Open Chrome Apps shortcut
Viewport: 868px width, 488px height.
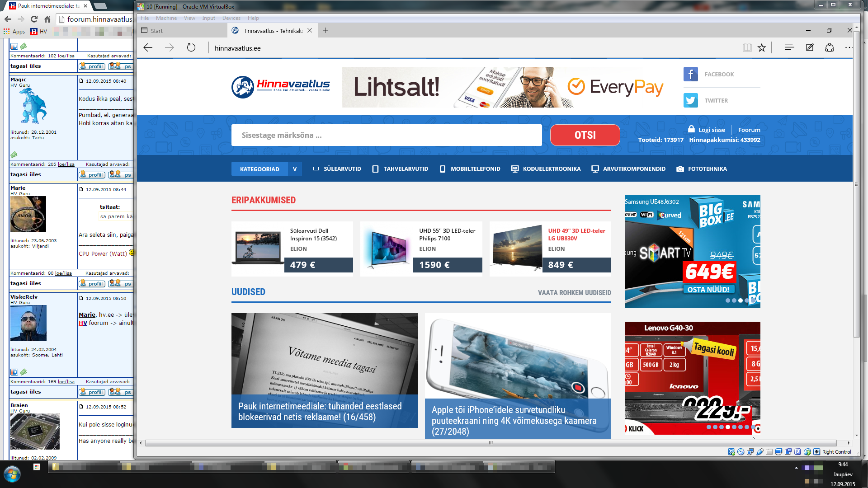[14, 32]
